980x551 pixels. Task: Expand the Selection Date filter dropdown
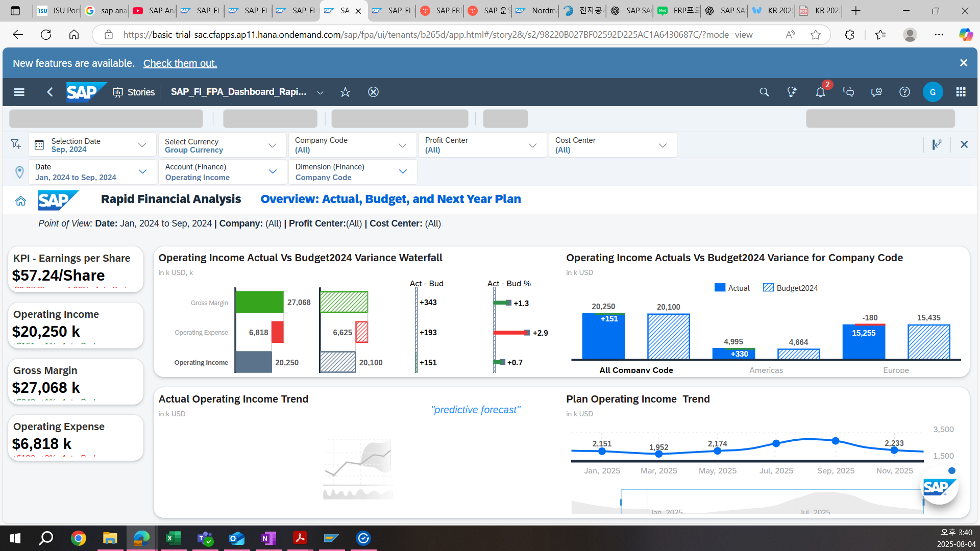(x=142, y=145)
